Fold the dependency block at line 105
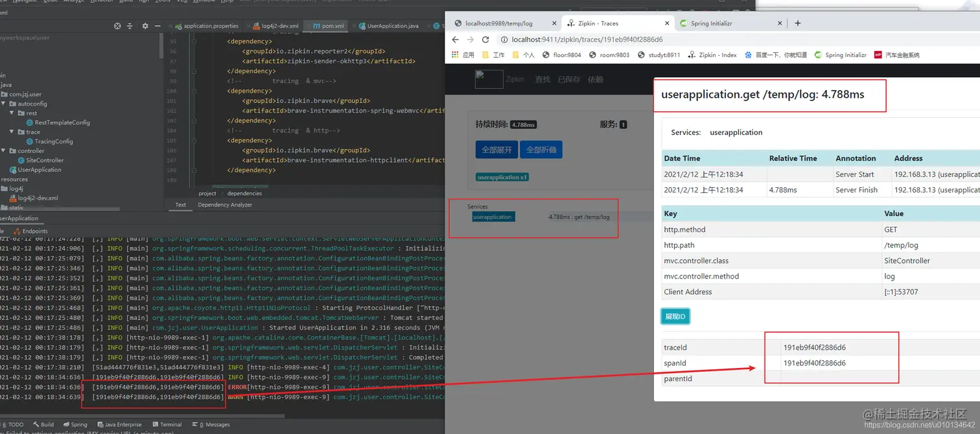This screenshot has height=434, width=980. click(x=192, y=140)
